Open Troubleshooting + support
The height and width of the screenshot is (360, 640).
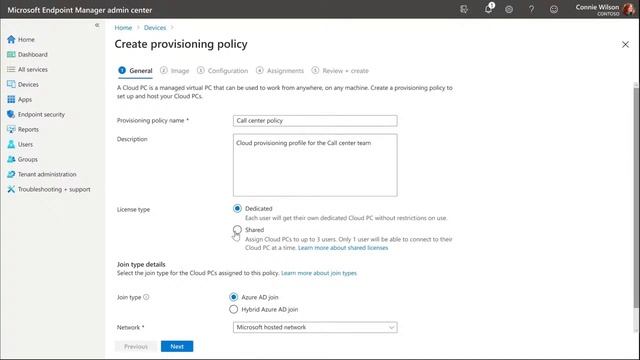pos(49,189)
